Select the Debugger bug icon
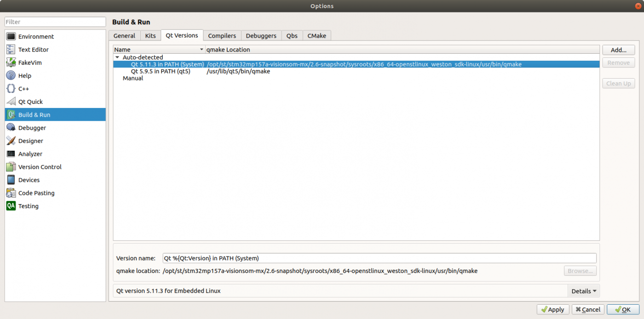This screenshot has height=319, width=644. [x=11, y=128]
